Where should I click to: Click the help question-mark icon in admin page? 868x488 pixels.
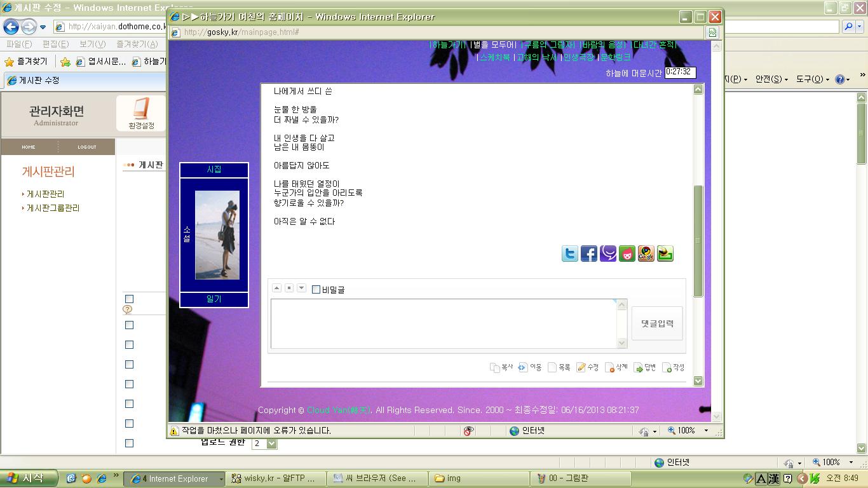pos(127,309)
